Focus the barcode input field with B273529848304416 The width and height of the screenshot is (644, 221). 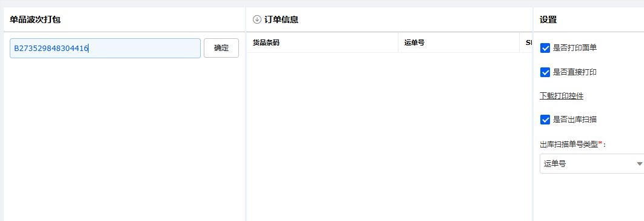[x=105, y=48]
